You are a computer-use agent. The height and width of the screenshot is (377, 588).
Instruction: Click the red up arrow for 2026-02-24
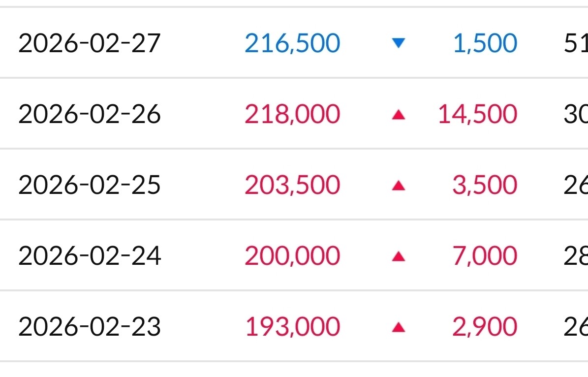399,256
